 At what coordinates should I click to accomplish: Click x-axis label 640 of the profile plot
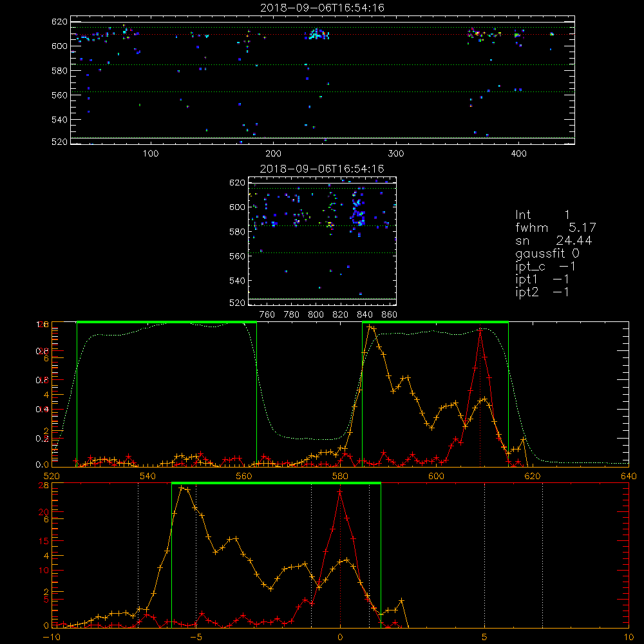pos(629,476)
